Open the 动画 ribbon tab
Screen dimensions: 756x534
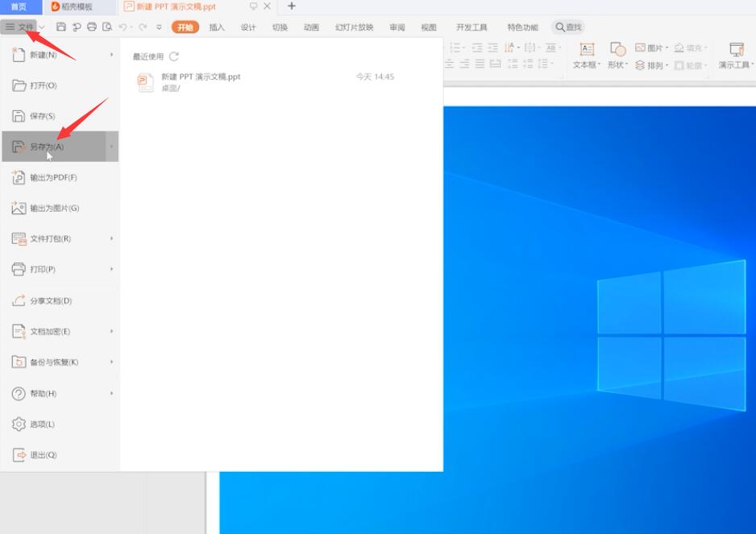coord(311,27)
